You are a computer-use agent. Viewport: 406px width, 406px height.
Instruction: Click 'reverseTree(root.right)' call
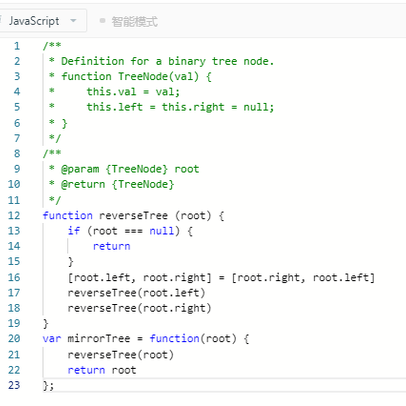click(x=139, y=308)
